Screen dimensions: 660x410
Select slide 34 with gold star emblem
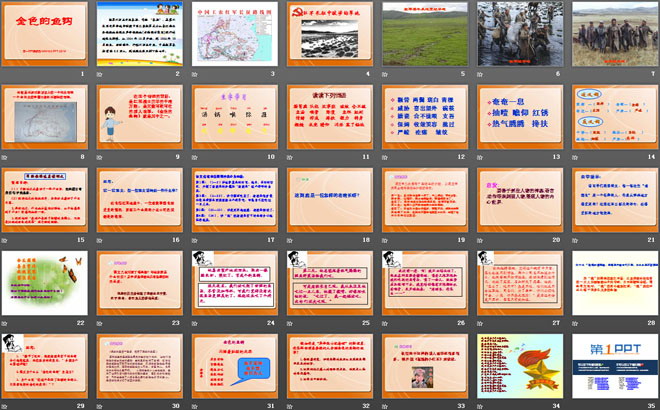pyautogui.click(x=520, y=366)
